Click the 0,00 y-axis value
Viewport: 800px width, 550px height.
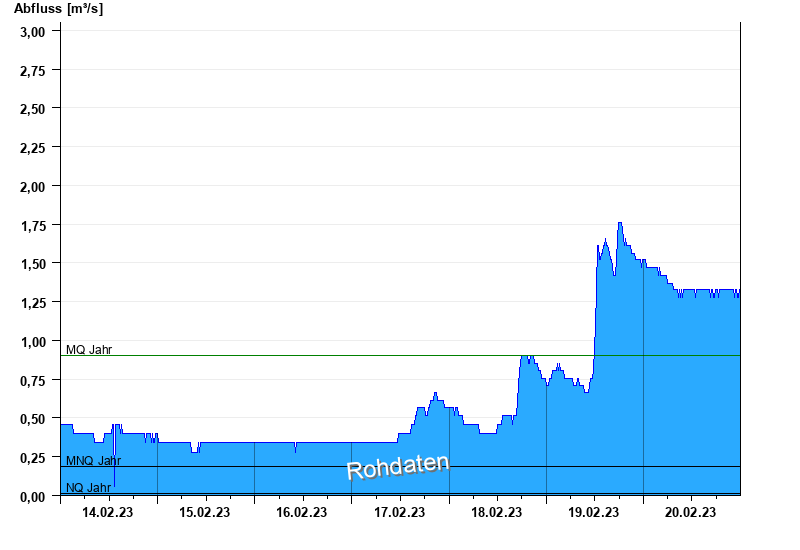(x=33, y=497)
